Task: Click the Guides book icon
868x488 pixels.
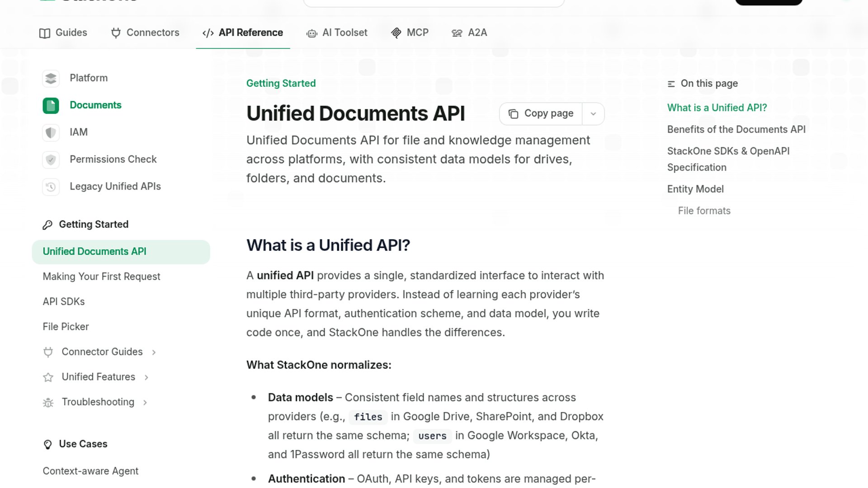Action: click(44, 33)
